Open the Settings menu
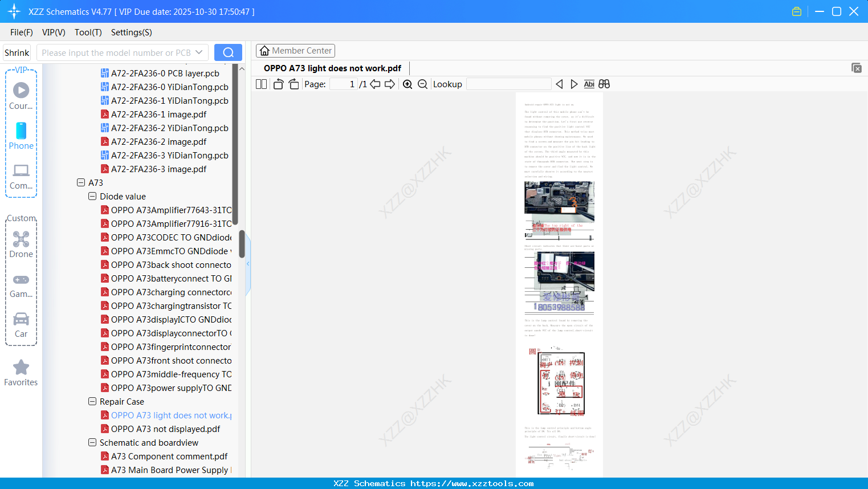 coord(132,32)
